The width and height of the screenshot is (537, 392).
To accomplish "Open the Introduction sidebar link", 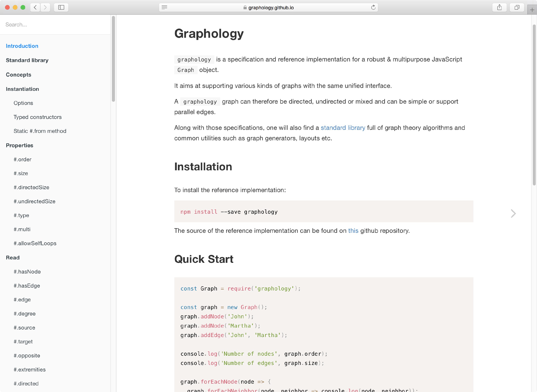I will point(22,46).
